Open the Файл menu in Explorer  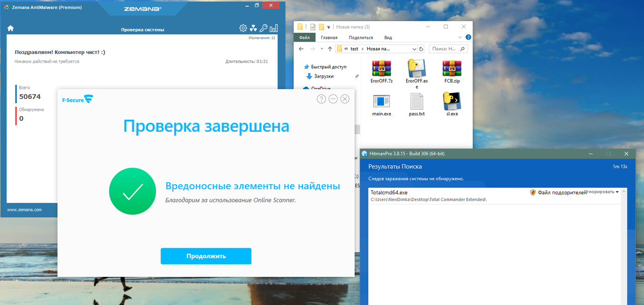point(304,37)
